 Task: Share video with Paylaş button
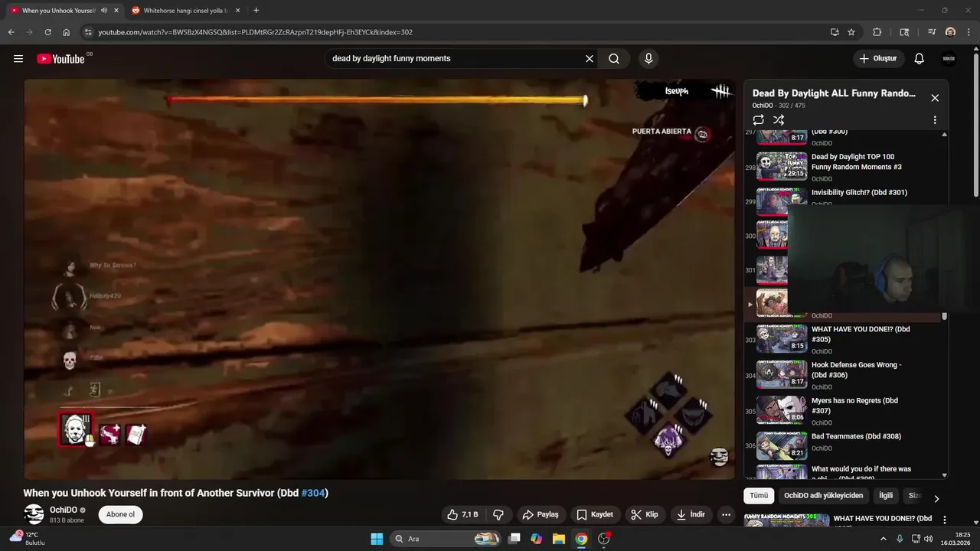click(541, 514)
